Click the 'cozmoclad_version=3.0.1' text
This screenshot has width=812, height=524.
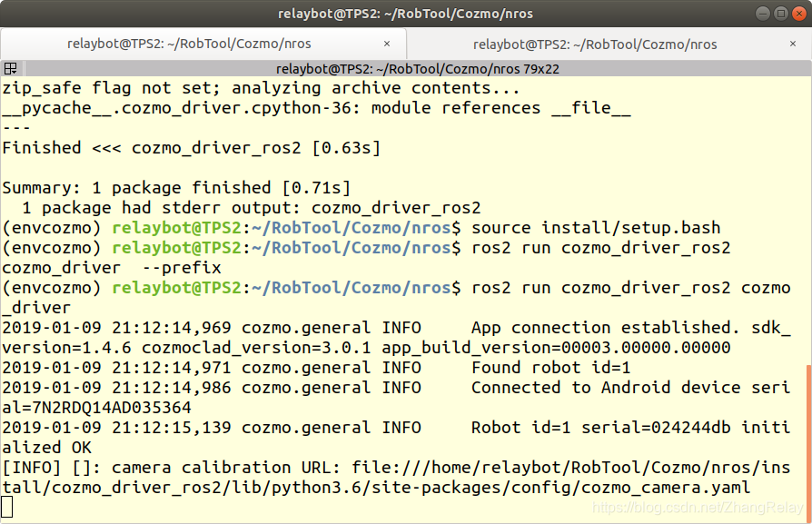tap(256, 348)
